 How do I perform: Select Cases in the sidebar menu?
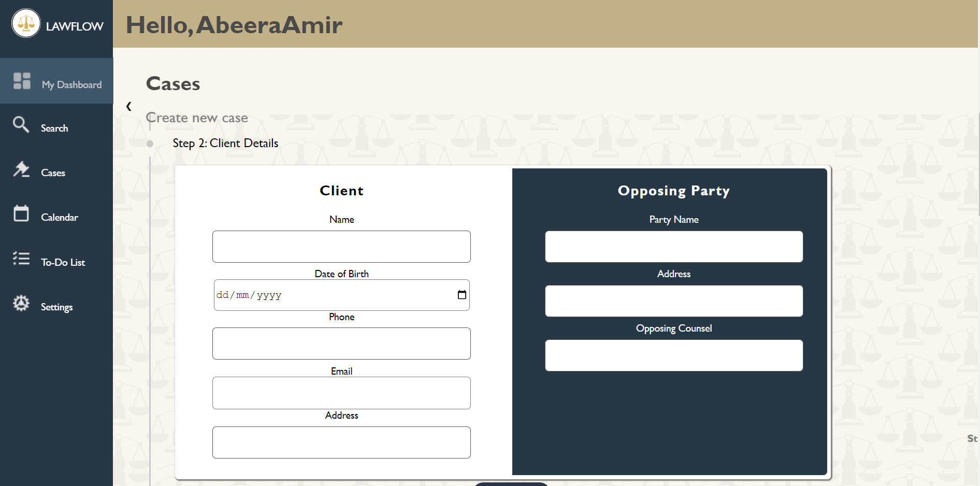tap(53, 173)
